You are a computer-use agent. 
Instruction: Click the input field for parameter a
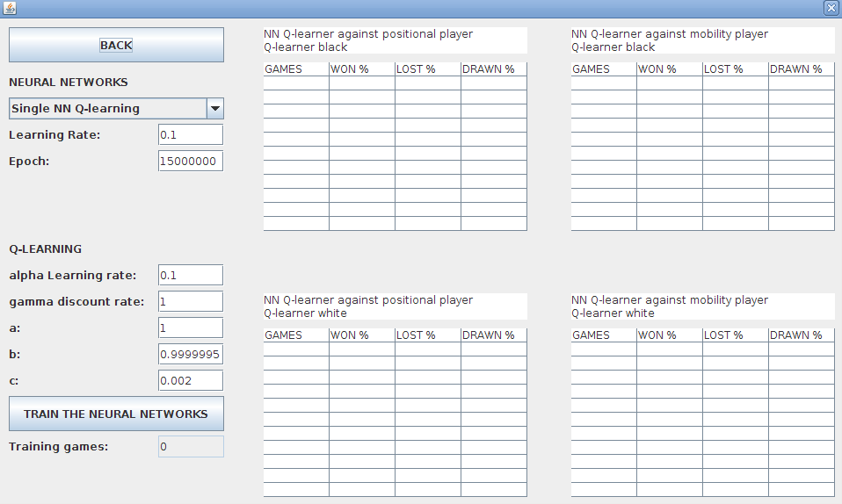coord(191,328)
